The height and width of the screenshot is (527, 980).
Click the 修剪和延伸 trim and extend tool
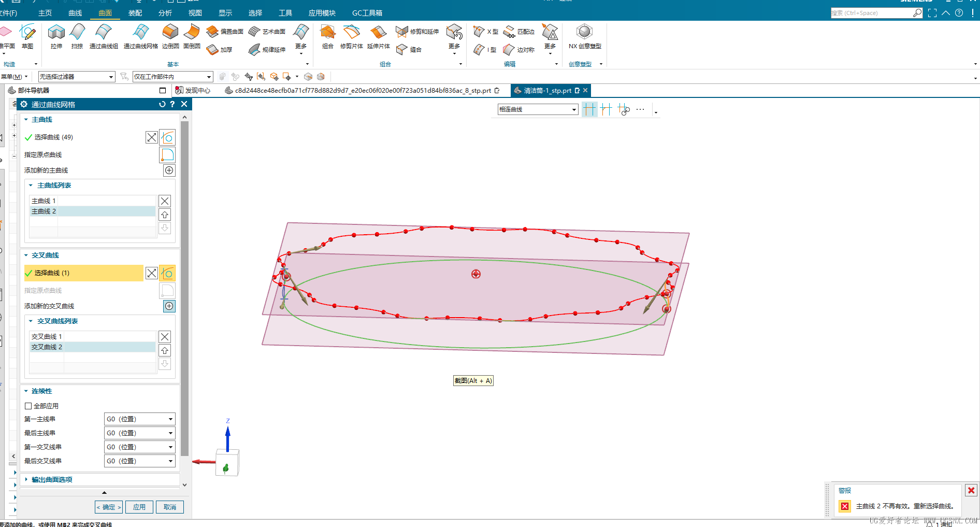[x=417, y=32]
